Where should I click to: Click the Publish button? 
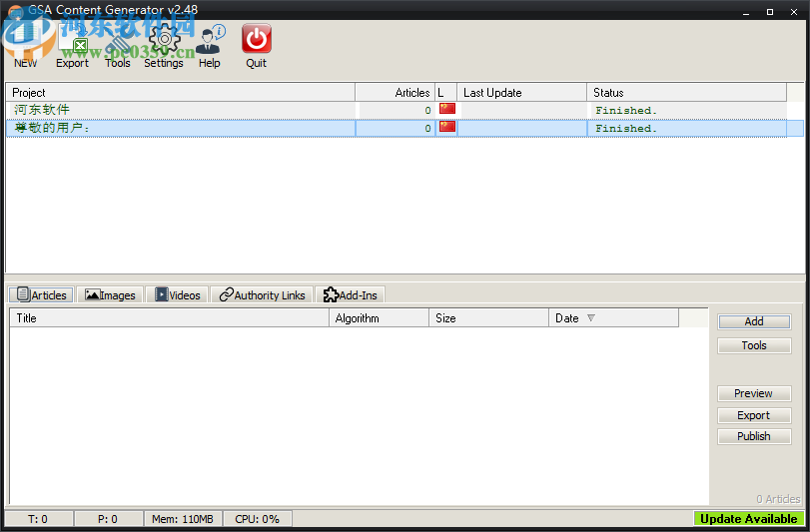[754, 436]
